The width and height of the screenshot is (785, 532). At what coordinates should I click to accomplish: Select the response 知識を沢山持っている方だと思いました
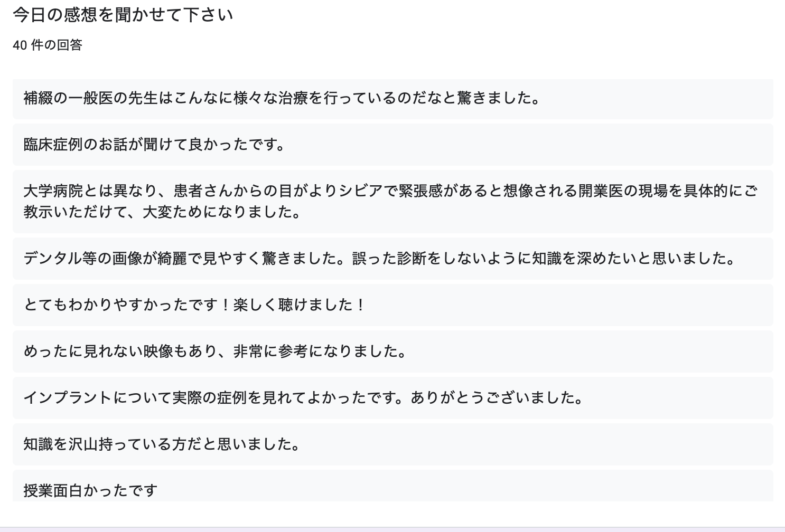(392, 444)
